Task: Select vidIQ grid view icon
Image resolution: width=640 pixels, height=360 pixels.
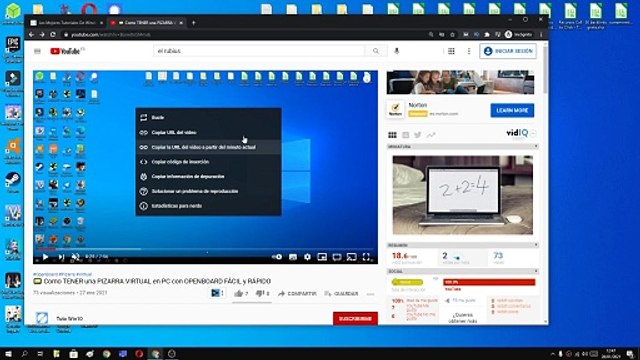Action: 392,135
